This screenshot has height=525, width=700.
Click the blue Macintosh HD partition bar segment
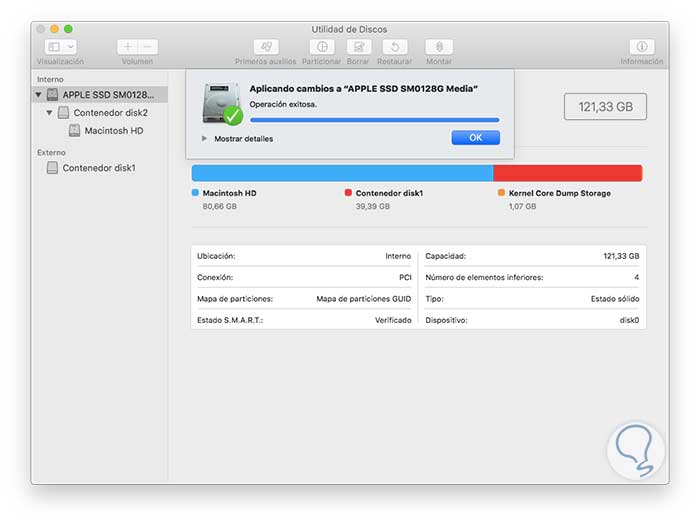[x=342, y=173]
